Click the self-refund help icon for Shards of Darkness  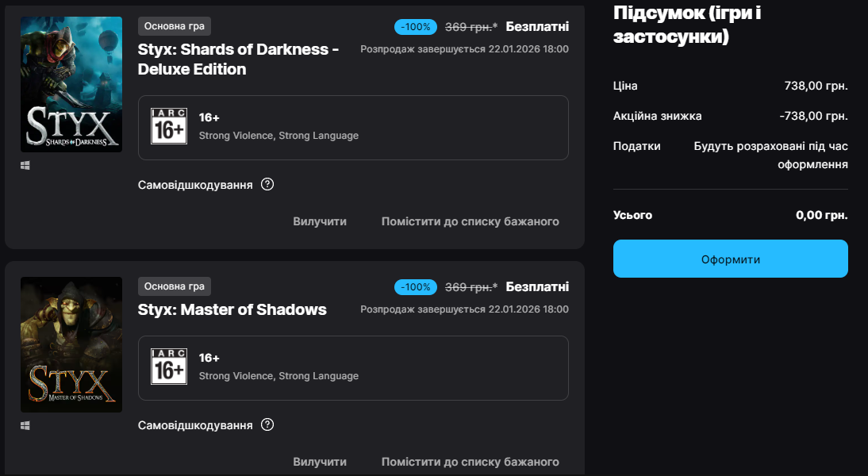(x=267, y=185)
